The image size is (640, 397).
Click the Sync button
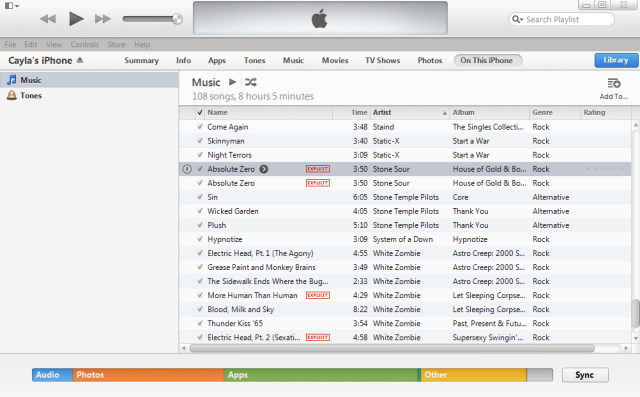coord(584,375)
